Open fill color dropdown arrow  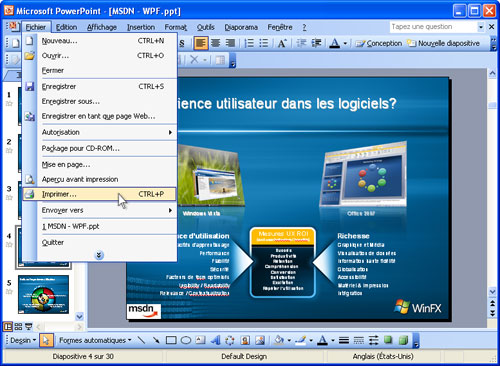[x=289, y=340]
